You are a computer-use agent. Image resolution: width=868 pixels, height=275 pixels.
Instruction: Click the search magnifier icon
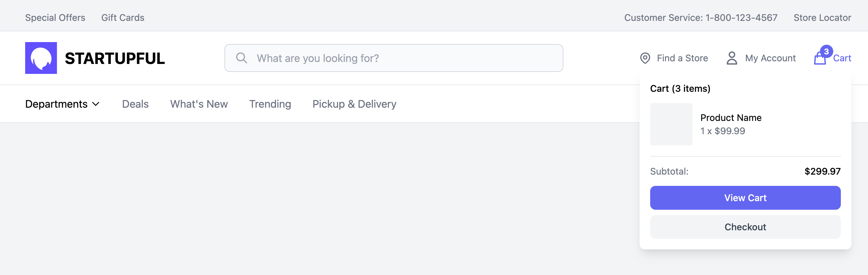[x=241, y=58]
